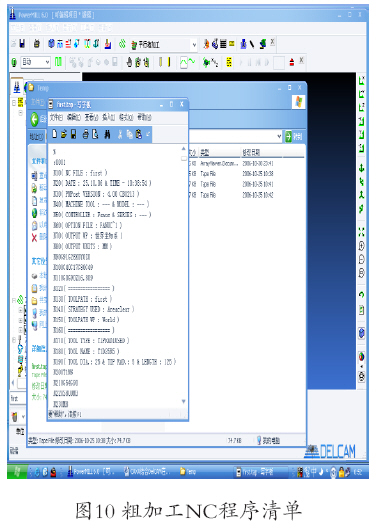The height and width of the screenshot is (528, 377).
Task: Click the Paste icon in WordPad toolbar
Action: pos(138,134)
